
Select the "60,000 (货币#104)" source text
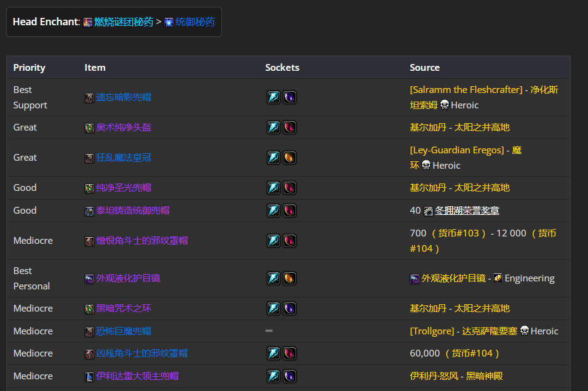[x=455, y=353]
